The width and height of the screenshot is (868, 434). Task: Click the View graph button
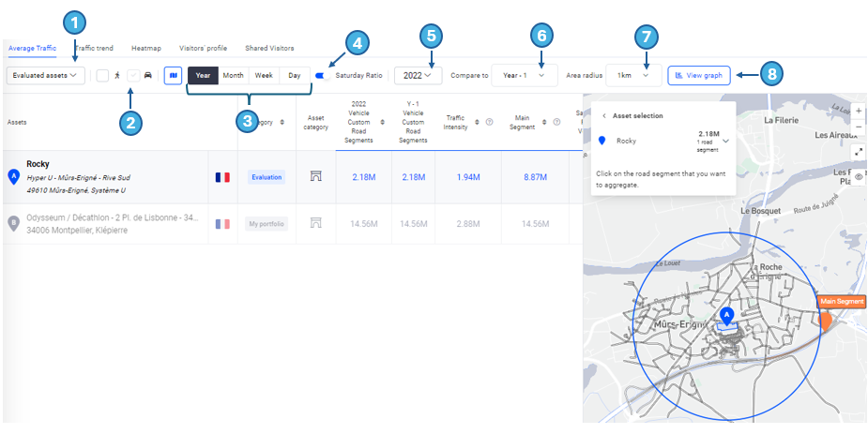699,75
